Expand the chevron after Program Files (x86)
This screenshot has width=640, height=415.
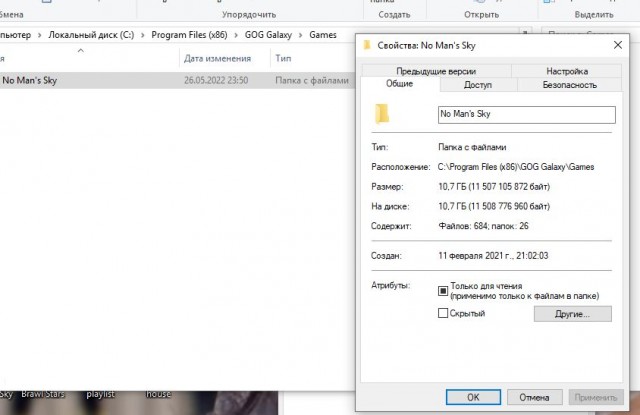[236, 36]
